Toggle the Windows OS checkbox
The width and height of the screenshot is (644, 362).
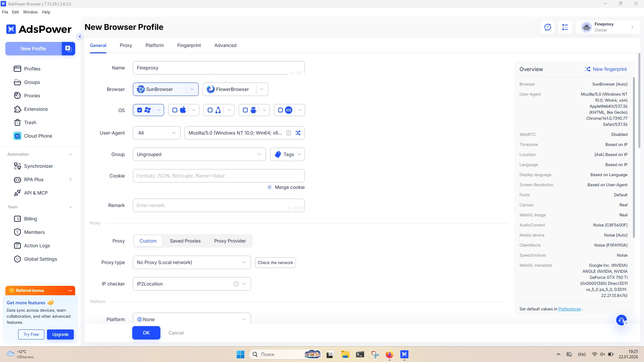click(140, 110)
